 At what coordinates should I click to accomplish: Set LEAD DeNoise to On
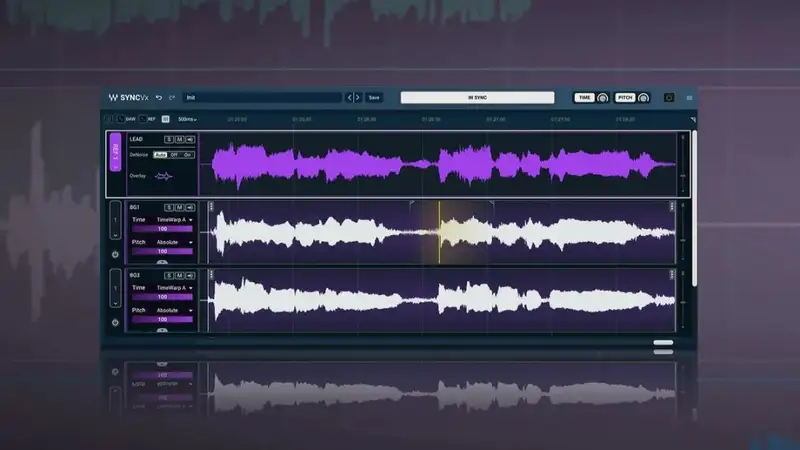188,155
